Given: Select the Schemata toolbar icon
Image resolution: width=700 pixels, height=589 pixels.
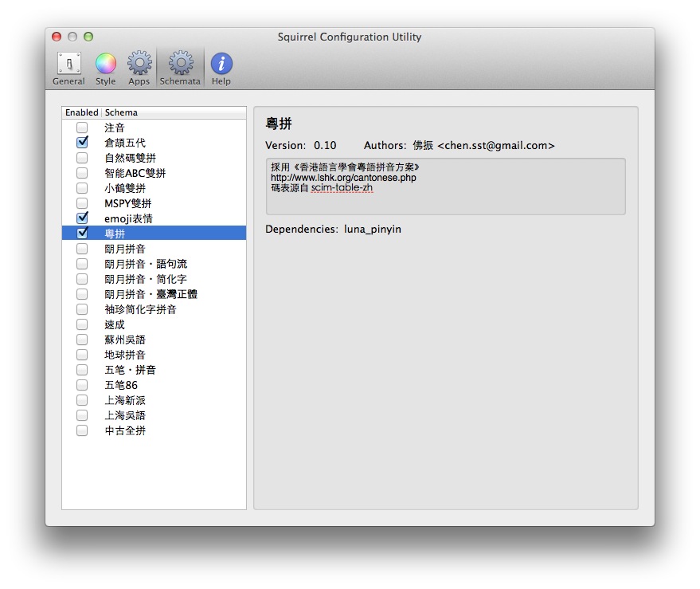Looking at the screenshot, I should point(180,68).
